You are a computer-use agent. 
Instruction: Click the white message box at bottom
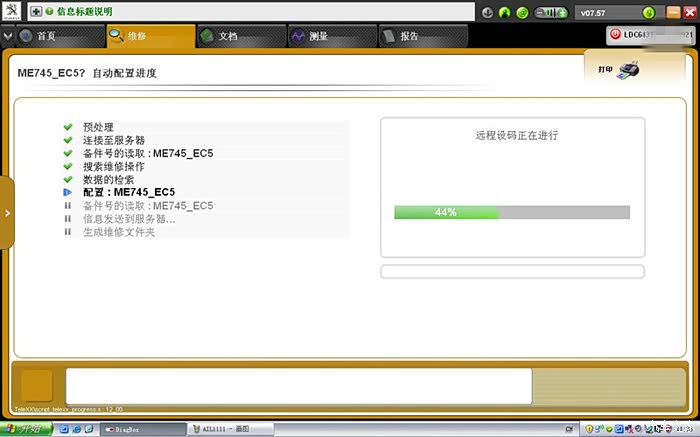tap(299, 386)
